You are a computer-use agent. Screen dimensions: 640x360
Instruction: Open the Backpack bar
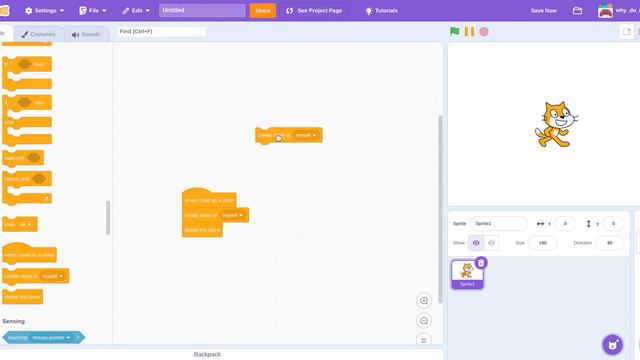(x=207, y=354)
